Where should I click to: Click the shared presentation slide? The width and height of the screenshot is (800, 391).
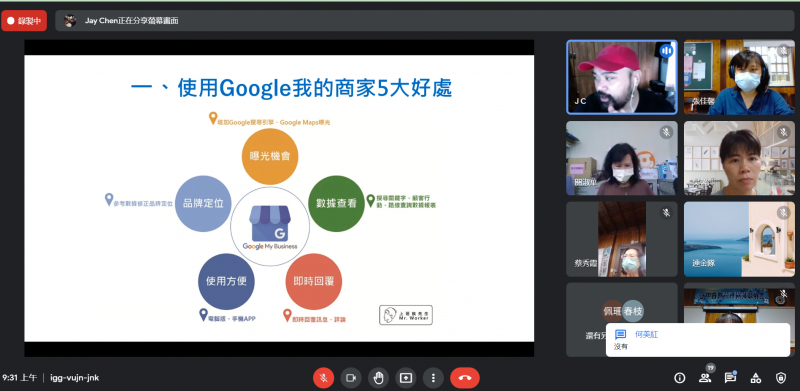coord(279,198)
